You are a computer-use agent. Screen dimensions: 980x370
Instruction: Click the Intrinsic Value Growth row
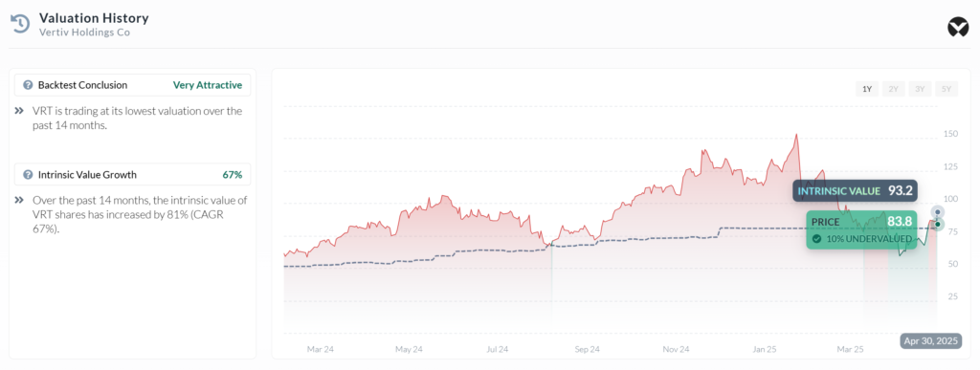coord(132,175)
